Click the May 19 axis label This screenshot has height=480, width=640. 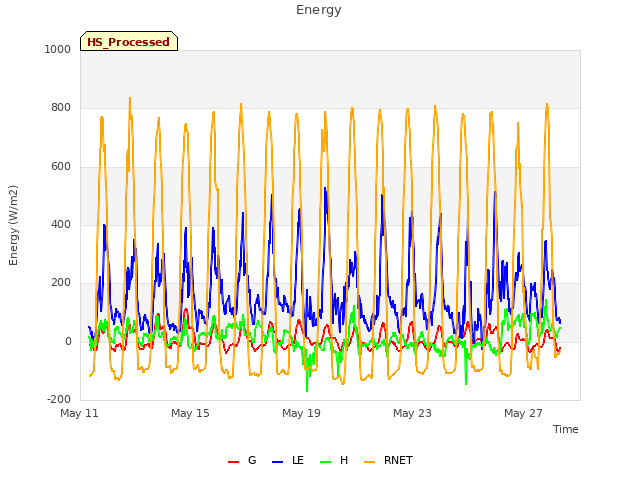click(301, 413)
